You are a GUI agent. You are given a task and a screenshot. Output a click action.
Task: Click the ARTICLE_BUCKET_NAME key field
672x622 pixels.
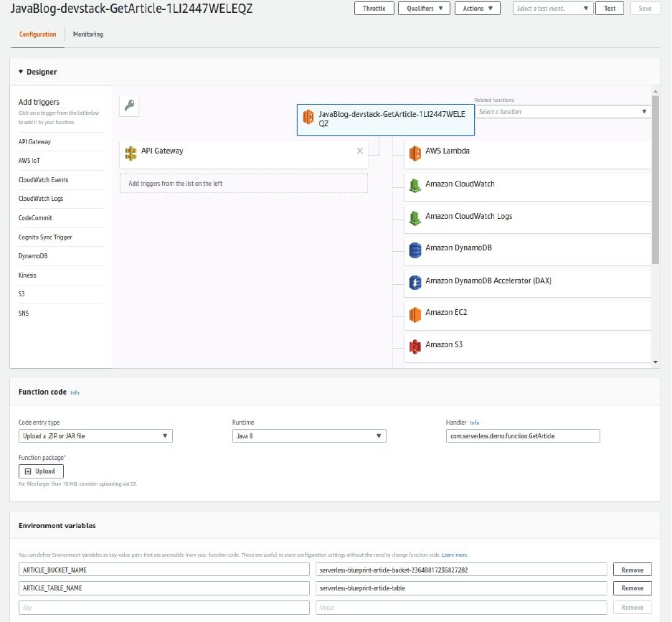click(x=164, y=570)
